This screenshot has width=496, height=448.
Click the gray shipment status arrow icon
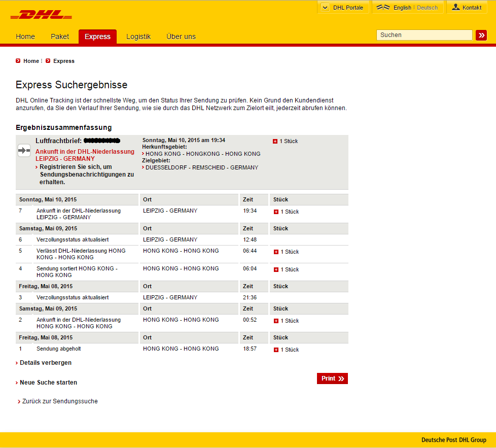(x=24, y=150)
